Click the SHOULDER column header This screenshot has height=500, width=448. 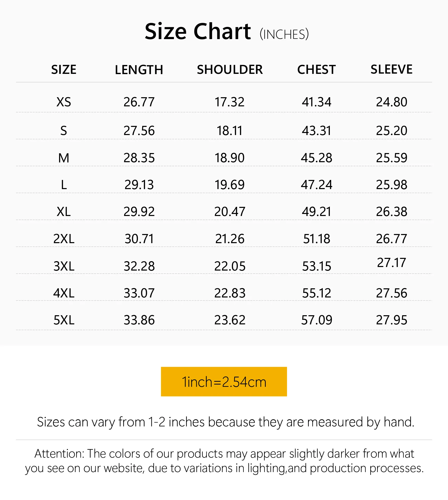point(230,70)
